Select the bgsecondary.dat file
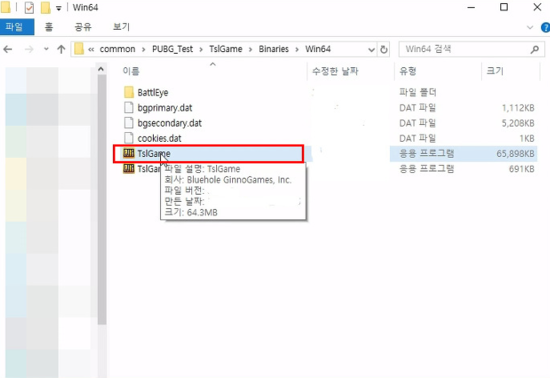The height and width of the screenshot is (378, 550). pyautogui.click(x=169, y=123)
